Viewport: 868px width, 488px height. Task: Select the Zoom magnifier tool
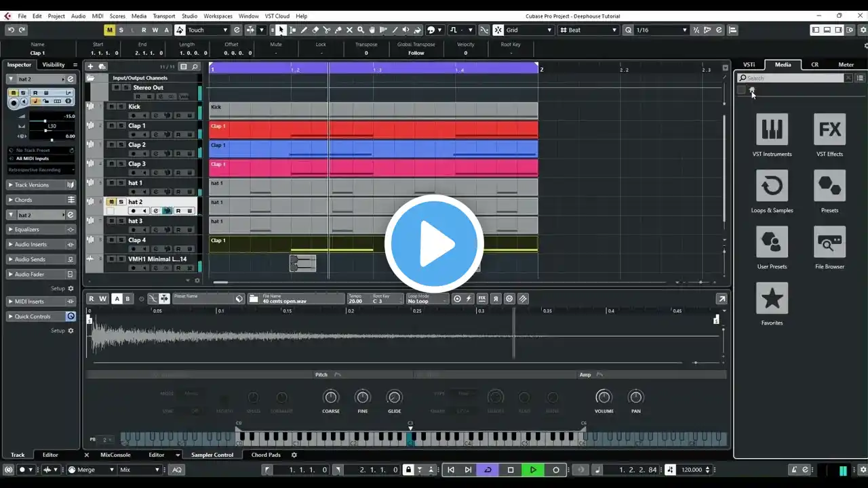(361, 30)
